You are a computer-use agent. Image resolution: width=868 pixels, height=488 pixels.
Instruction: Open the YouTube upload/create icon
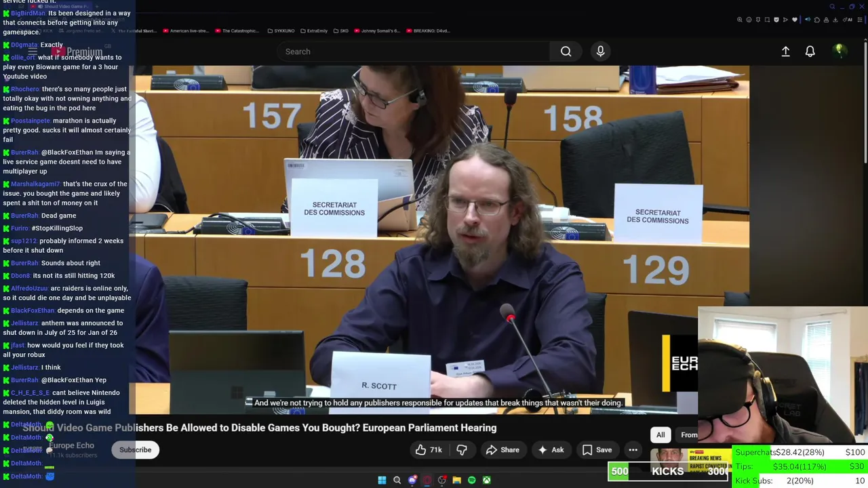785,52
